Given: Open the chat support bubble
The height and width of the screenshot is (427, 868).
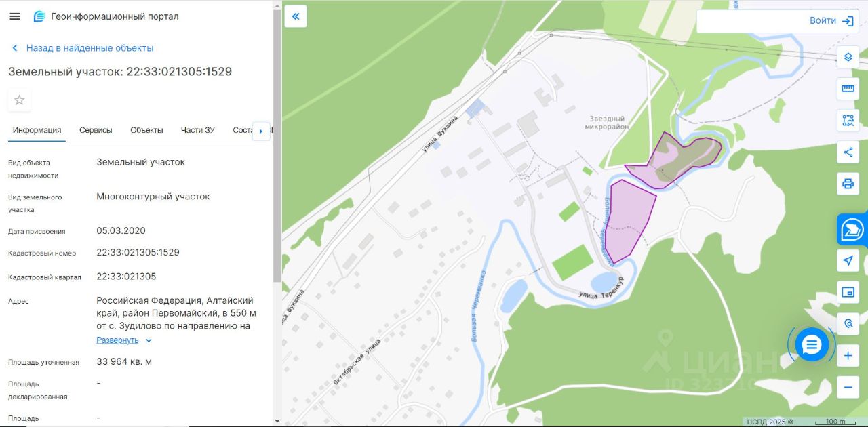Looking at the screenshot, I should [812, 345].
